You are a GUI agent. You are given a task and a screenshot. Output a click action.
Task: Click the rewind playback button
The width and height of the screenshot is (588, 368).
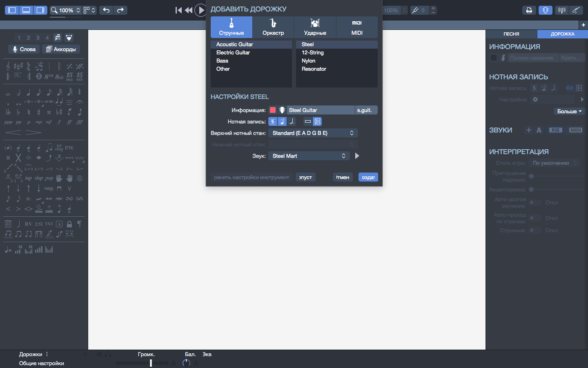(x=188, y=10)
